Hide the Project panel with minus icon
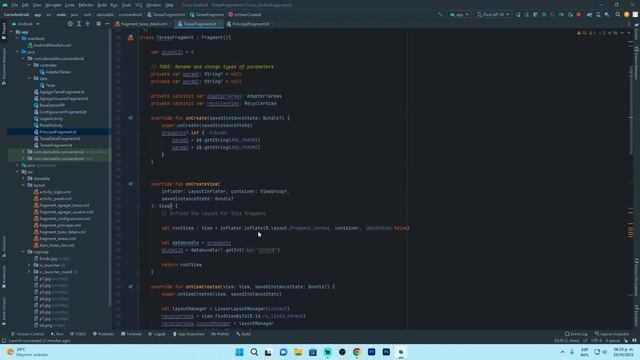Viewport: 640px width, 360px height. coord(107,24)
